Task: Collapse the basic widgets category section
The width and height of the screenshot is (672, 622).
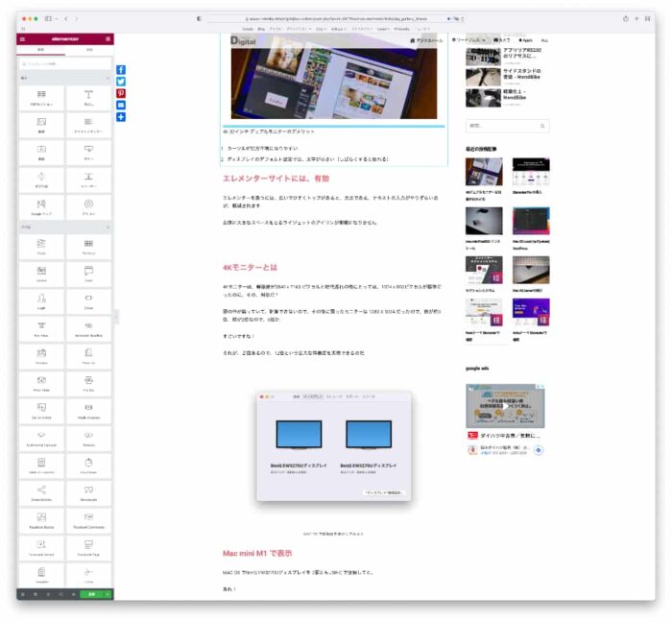Action: pyautogui.click(x=108, y=78)
